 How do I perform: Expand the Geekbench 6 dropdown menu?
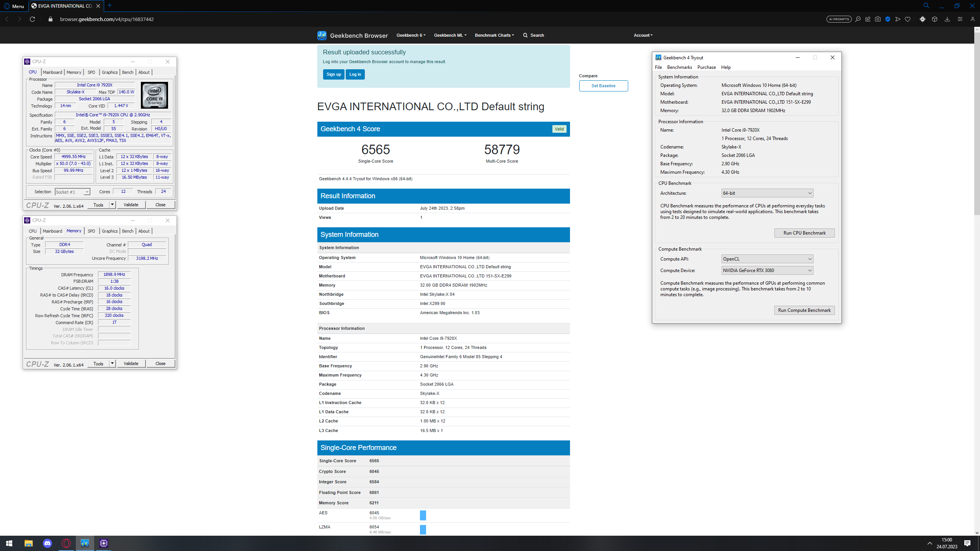[x=411, y=35]
